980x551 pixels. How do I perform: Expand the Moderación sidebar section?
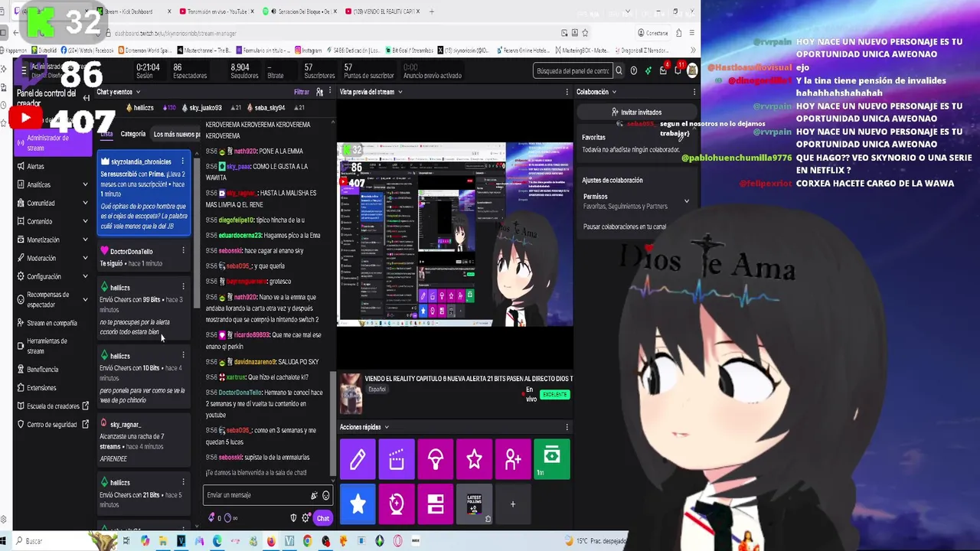pyautogui.click(x=85, y=258)
